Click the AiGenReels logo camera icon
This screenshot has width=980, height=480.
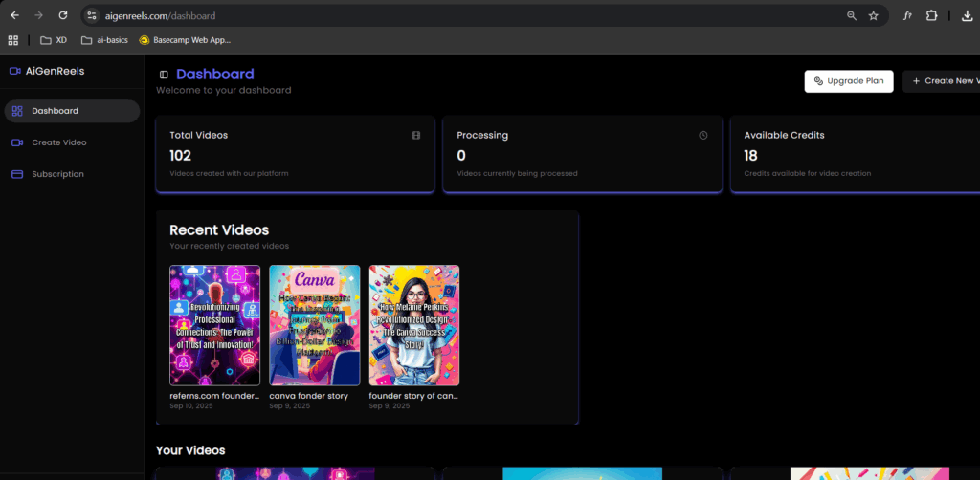[x=14, y=71]
